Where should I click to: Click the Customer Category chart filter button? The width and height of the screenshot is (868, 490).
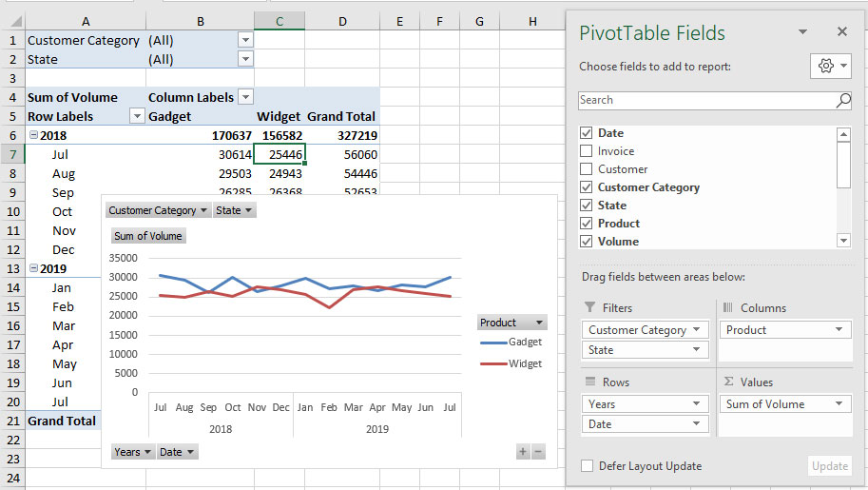(x=158, y=210)
